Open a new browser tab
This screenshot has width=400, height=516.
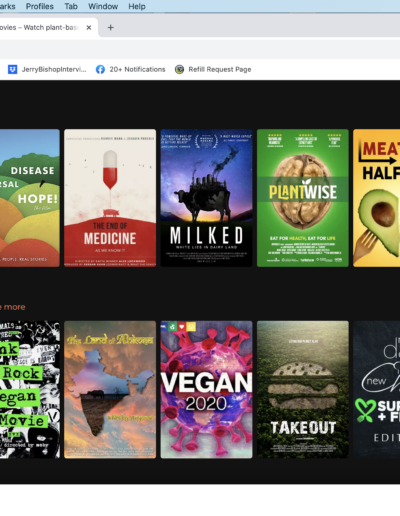(x=111, y=27)
